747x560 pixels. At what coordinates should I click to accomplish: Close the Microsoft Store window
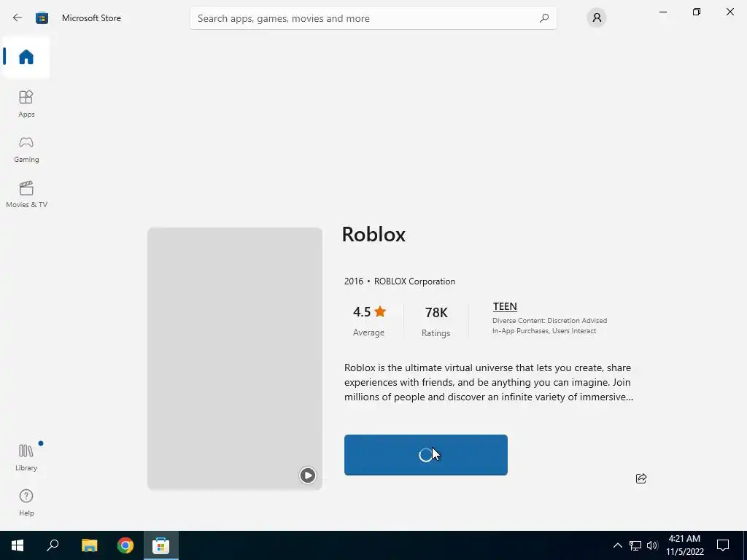pos(729,12)
